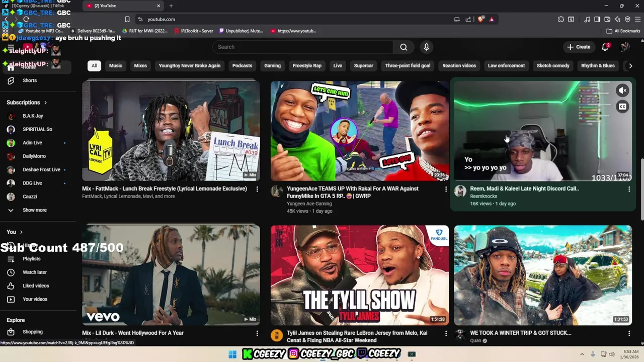The image size is (644, 362).
Task: Open THE TYLIL SHOW video thumbnail
Action: [360, 275]
